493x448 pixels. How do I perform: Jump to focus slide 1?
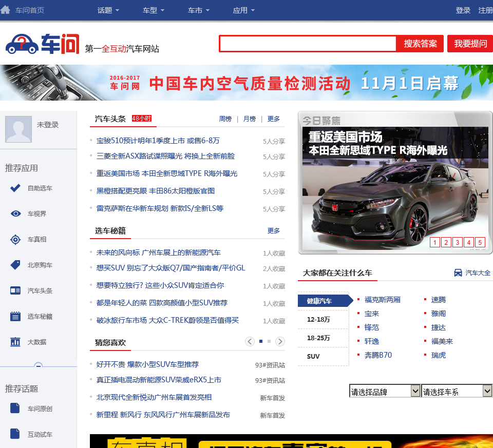435,242
